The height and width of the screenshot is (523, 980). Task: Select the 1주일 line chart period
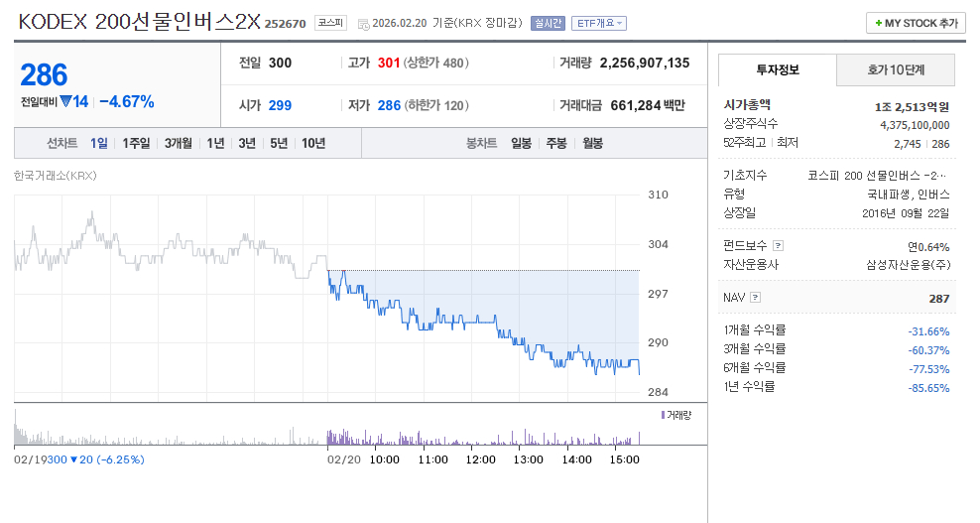tap(136, 143)
